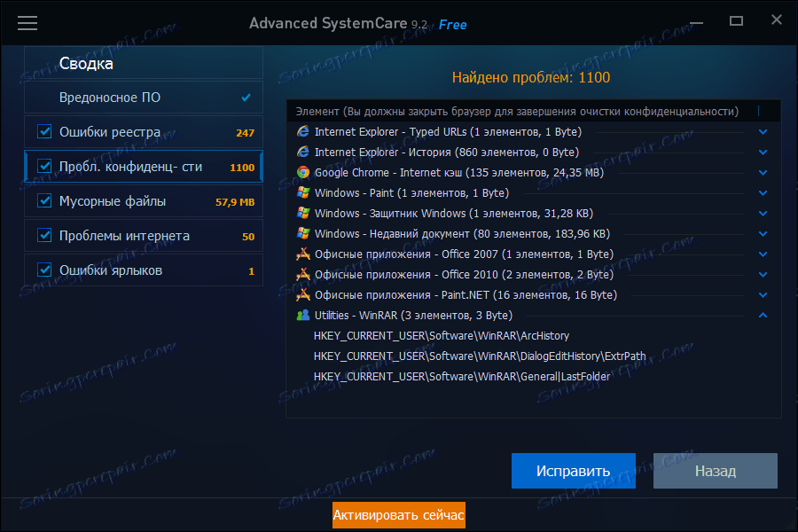This screenshot has width=798, height=532.
Task: Click the Office 2010 row icon
Action: pyautogui.click(x=303, y=274)
